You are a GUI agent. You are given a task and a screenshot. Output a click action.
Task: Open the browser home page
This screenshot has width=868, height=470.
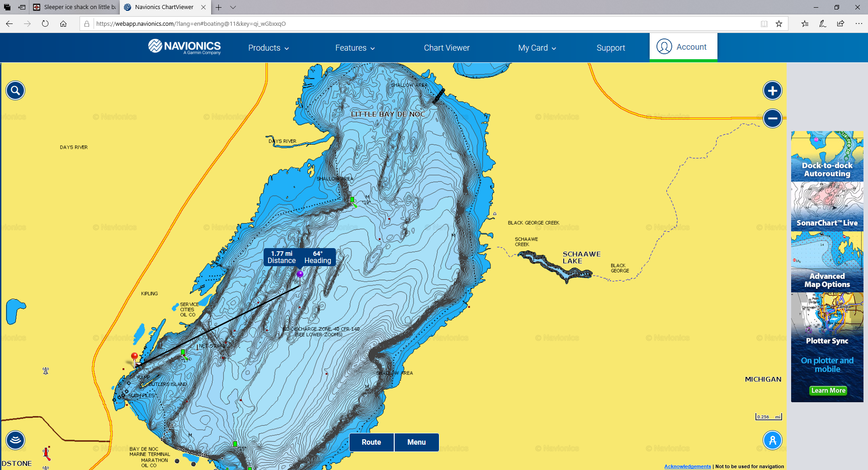pos(63,23)
